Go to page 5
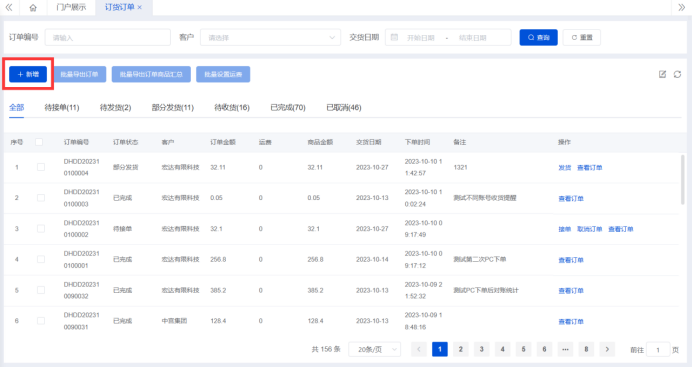The image size is (693, 367). [x=523, y=349]
